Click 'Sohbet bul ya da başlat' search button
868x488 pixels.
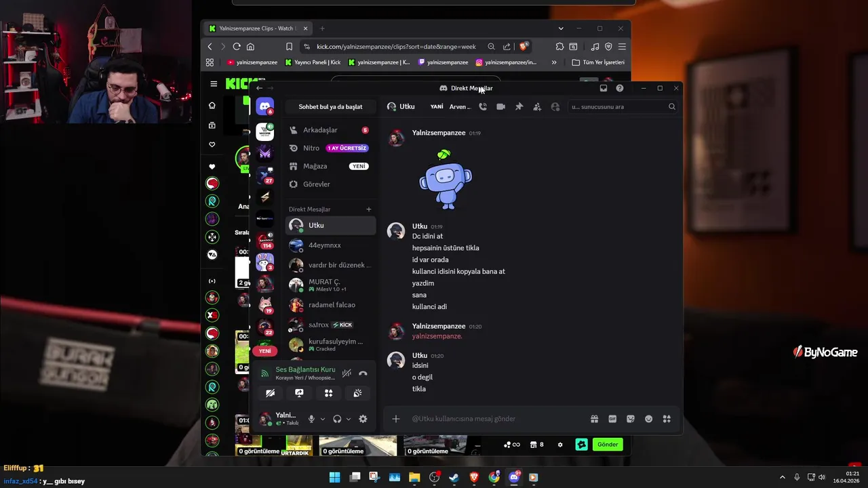[330, 106]
